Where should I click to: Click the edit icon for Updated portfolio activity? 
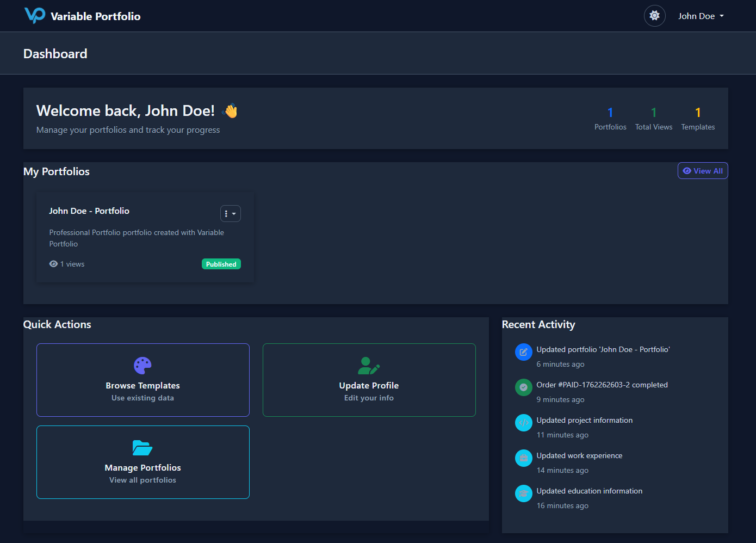[523, 352]
